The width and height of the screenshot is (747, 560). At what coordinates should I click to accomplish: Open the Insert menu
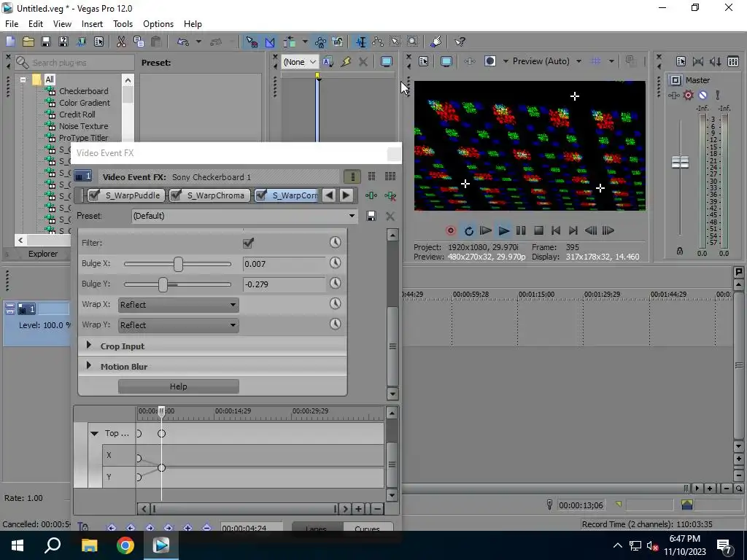tap(92, 24)
